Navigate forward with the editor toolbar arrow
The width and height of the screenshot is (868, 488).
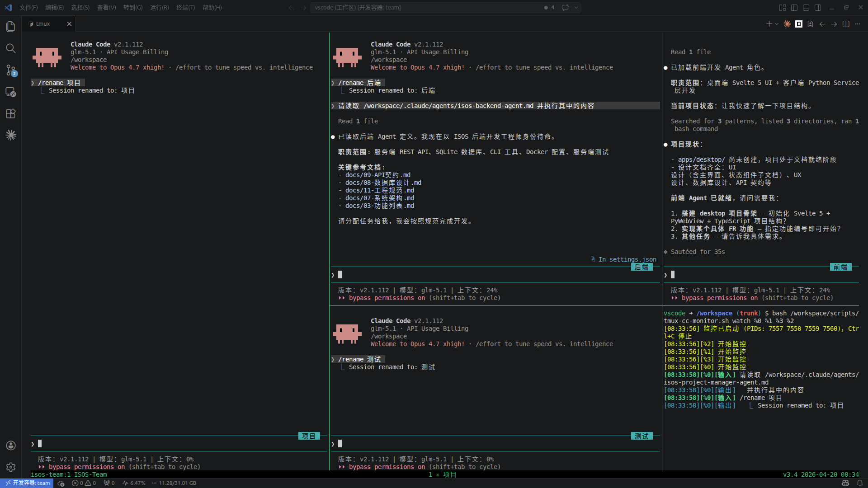coord(834,24)
